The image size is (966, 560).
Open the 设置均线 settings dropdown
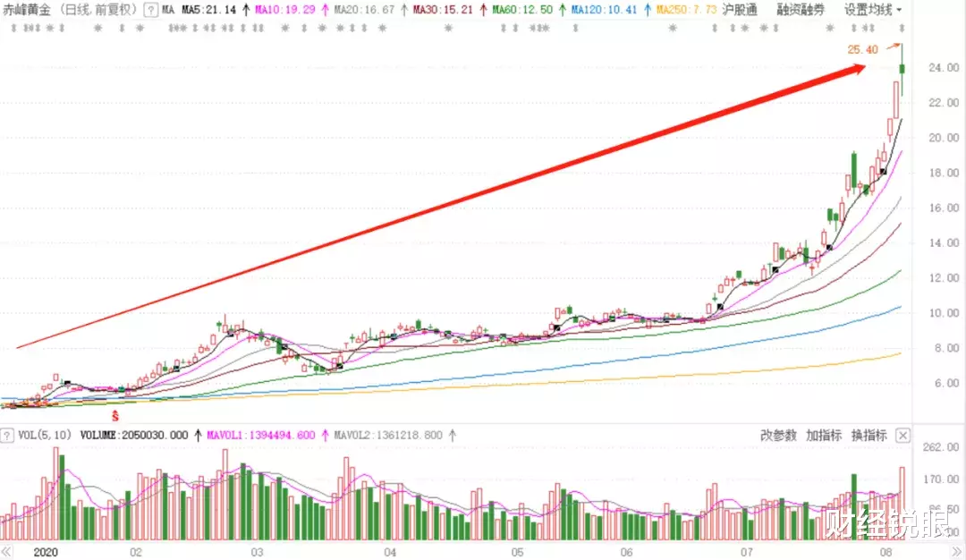click(x=866, y=10)
